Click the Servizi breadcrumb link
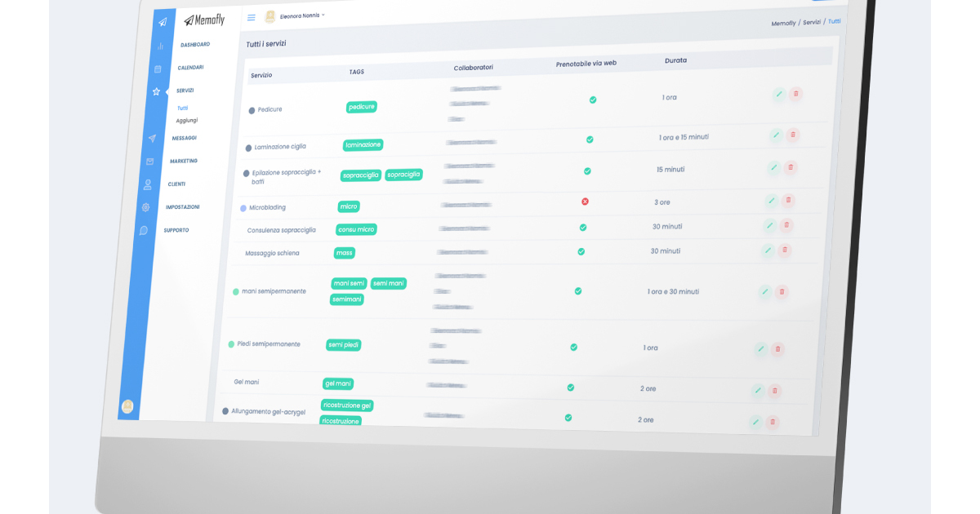 tap(811, 22)
